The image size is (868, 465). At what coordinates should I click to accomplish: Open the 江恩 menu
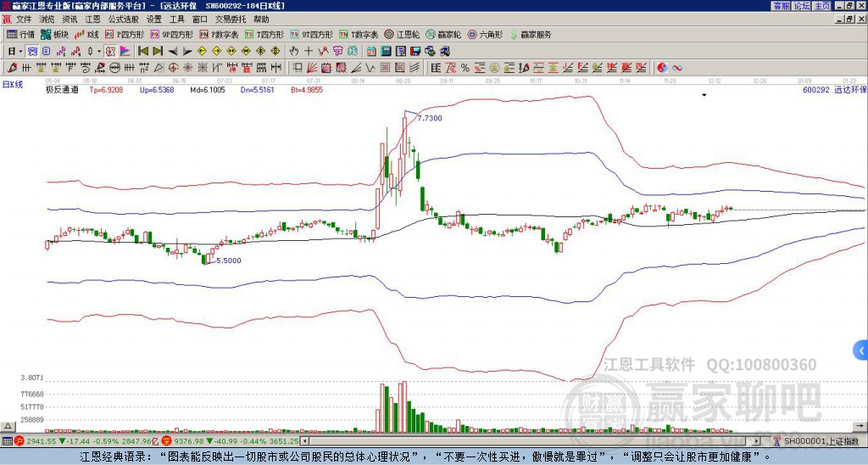point(92,20)
